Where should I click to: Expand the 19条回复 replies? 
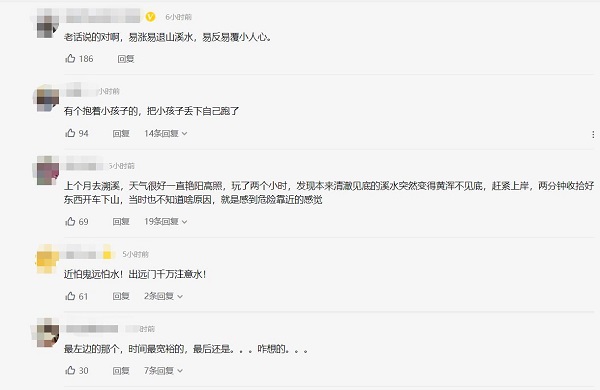165,221
